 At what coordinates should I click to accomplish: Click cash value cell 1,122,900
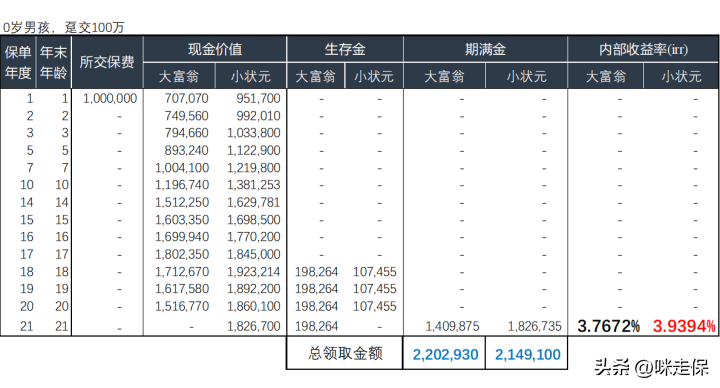pyautogui.click(x=254, y=150)
